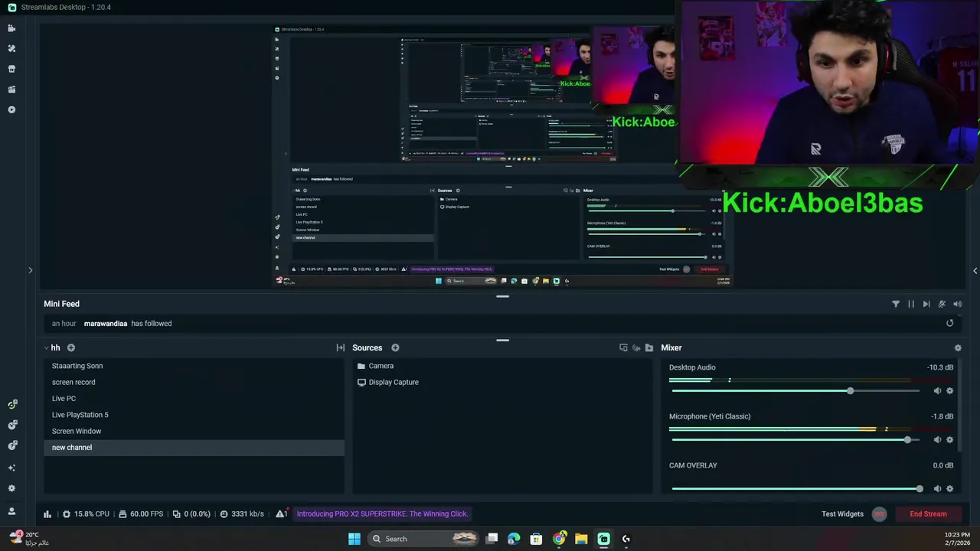Toggle mute event sounds in Mini Feed
Image resolution: width=980 pixels, height=551 pixels.
pyautogui.click(x=942, y=304)
